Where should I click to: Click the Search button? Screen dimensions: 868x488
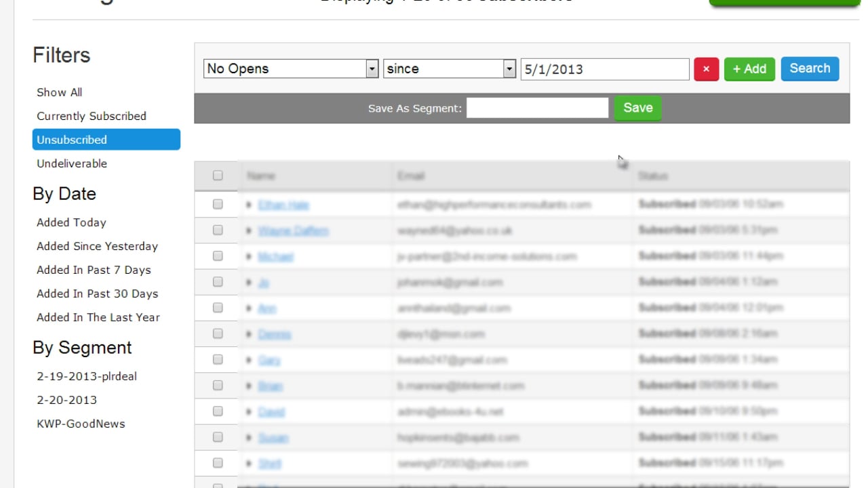pos(810,68)
